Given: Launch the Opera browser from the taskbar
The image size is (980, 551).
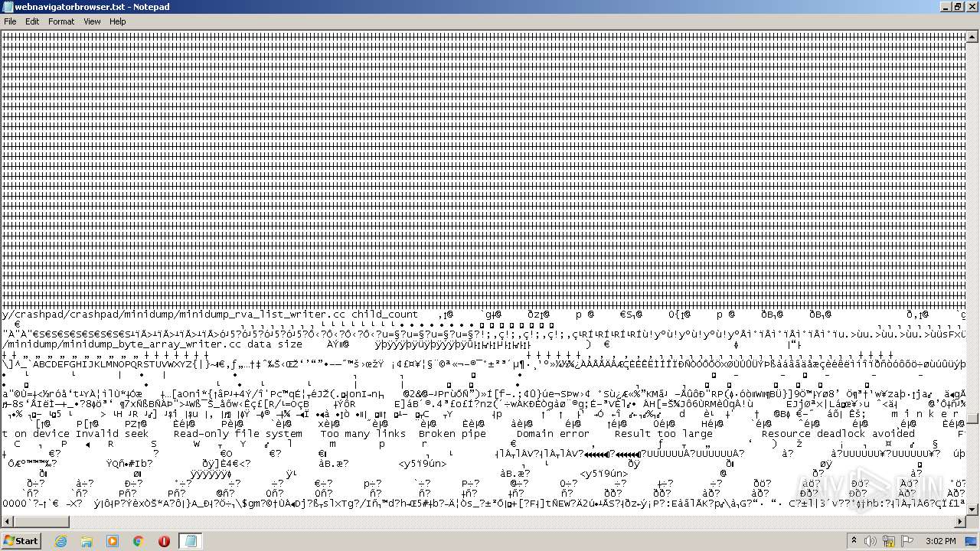Looking at the screenshot, I should [x=164, y=541].
